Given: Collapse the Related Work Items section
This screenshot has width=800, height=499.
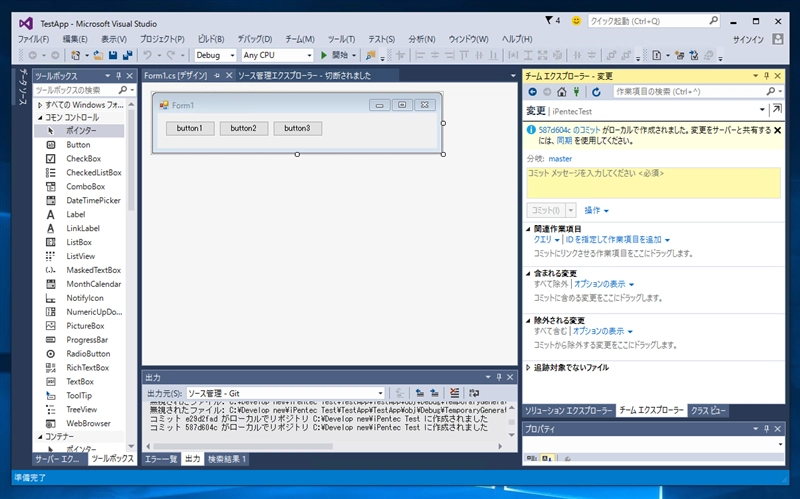Looking at the screenshot, I should point(529,229).
